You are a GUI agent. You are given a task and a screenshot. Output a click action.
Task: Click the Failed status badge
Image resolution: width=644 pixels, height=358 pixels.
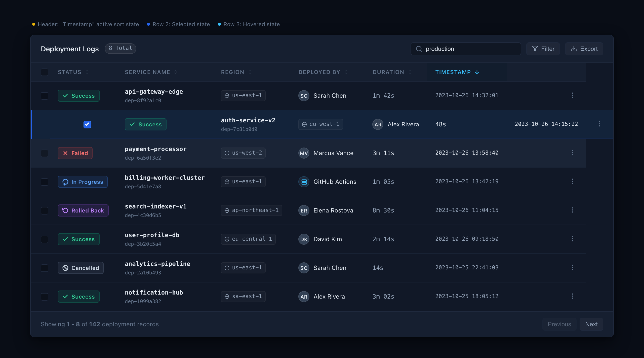point(75,153)
